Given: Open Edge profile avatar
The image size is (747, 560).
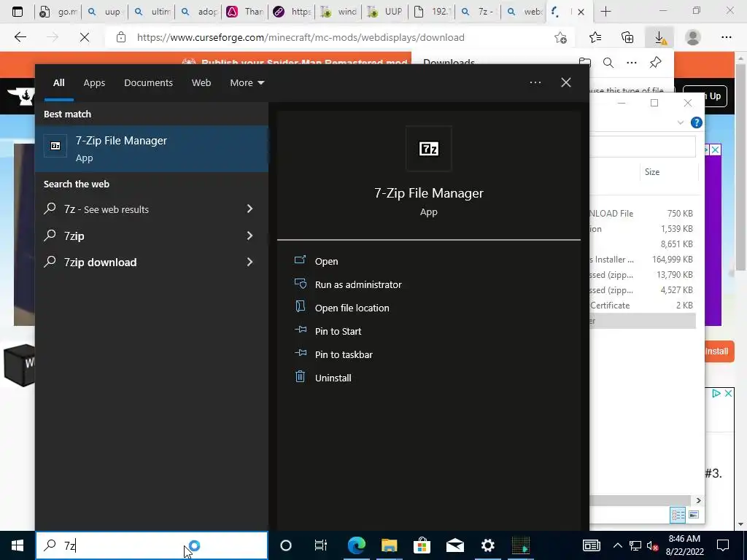Looking at the screenshot, I should pyautogui.click(x=693, y=37).
